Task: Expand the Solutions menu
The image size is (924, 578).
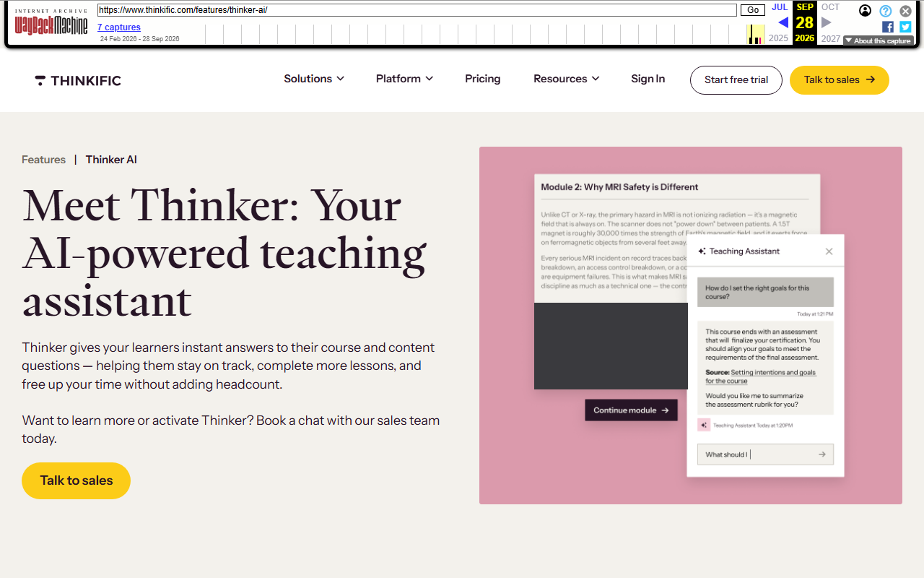Action: click(314, 79)
